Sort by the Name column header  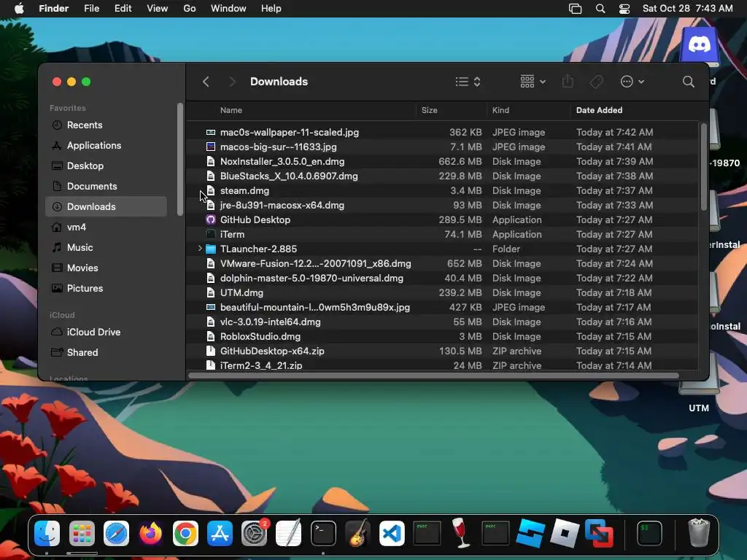click(x=231, y=110)
